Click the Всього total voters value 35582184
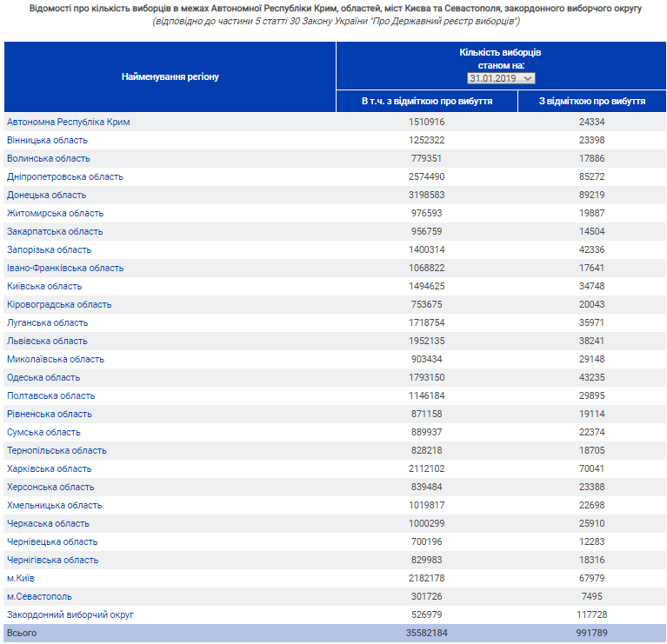This screenshot has height=644, width=667. 427,634
